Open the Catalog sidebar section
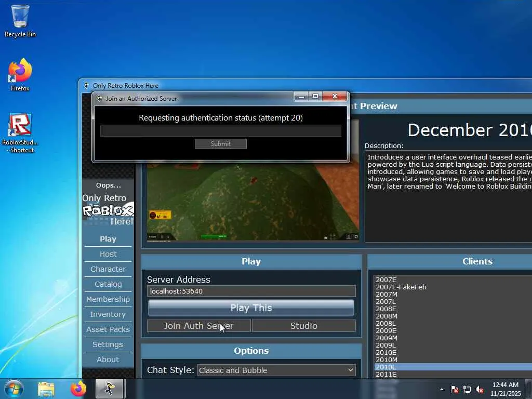Screen dimensions: 532x399 point(108,284)
